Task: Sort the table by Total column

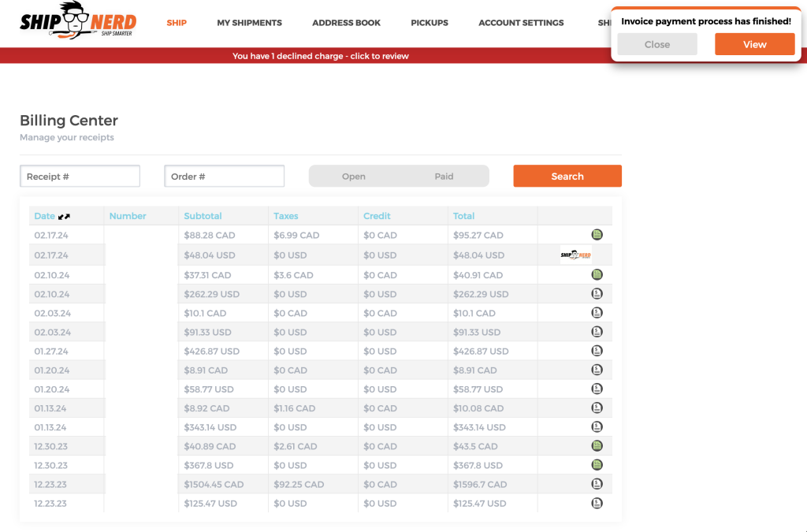Action: pyautogui.click(x=463, y=216)
